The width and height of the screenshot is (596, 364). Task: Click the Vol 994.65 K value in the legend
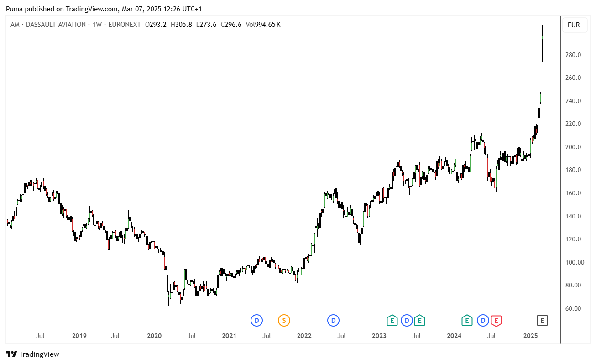click(x=263, y=25)
